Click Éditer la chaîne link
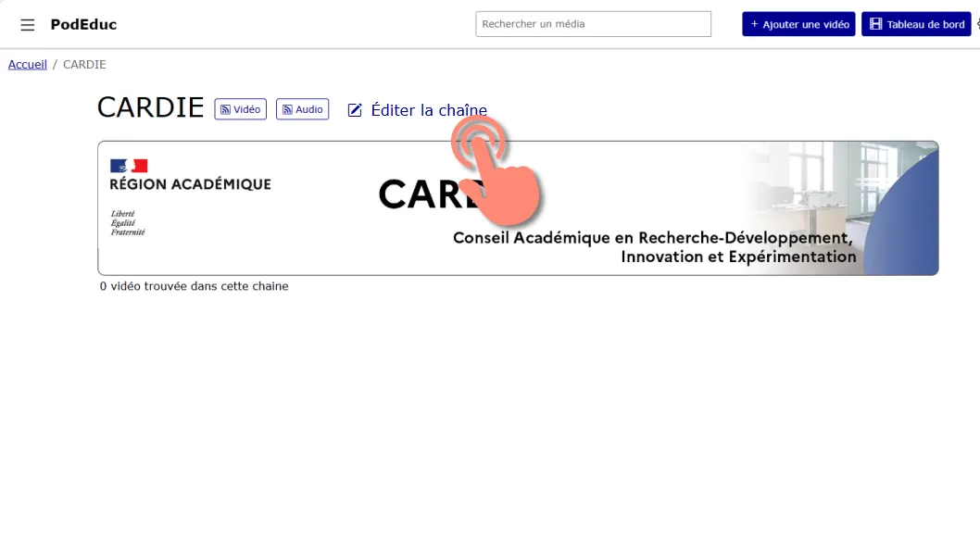980x551 pixels. (418, 110)
